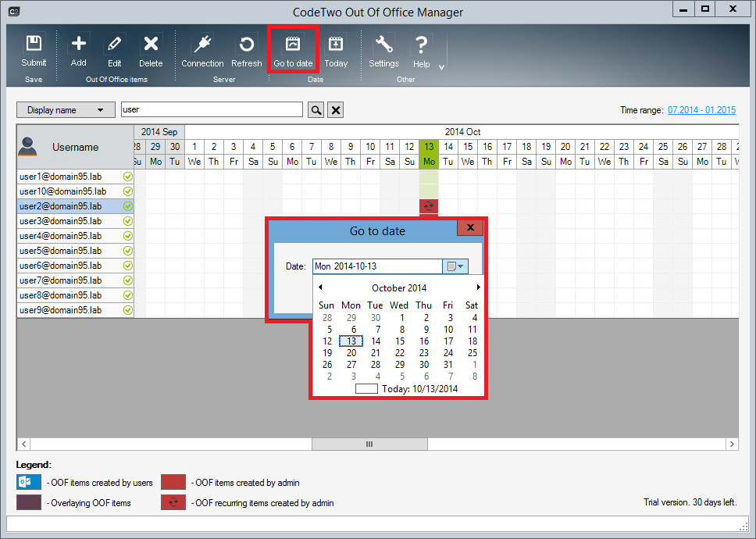Click the Submit save icon
This screenshot has width=756, height=539.
coord(34,44)
